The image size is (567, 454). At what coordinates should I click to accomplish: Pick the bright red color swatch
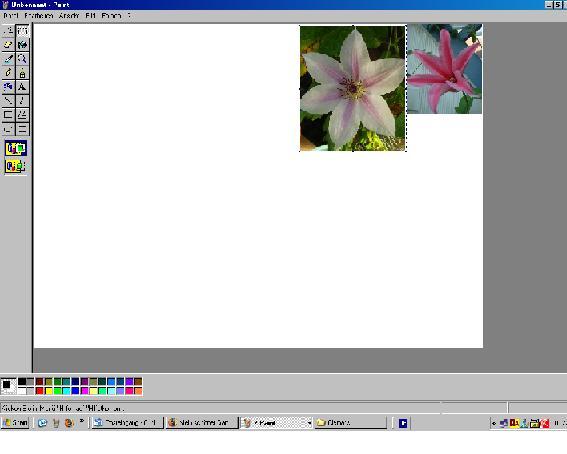coord(40,391)
